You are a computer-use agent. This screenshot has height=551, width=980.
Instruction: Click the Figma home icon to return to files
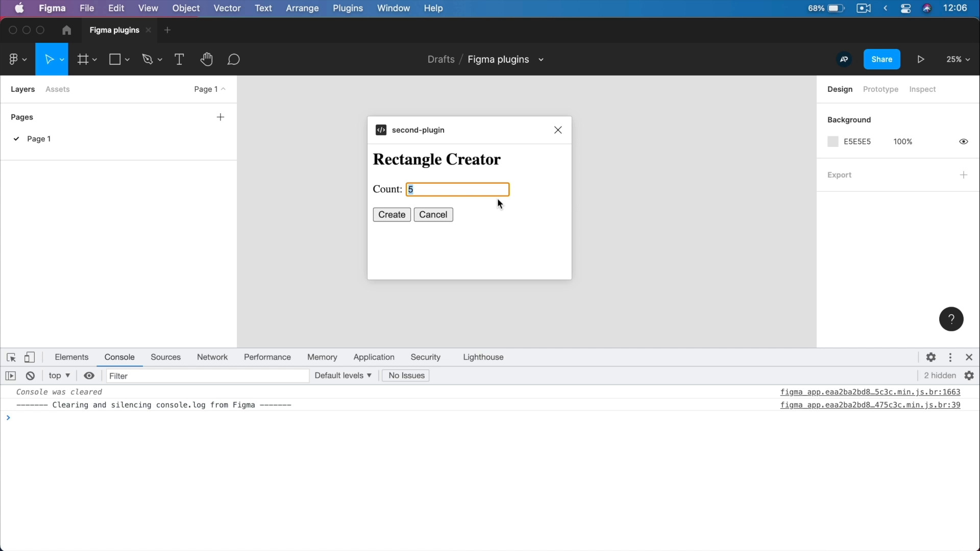coord(66,30)
